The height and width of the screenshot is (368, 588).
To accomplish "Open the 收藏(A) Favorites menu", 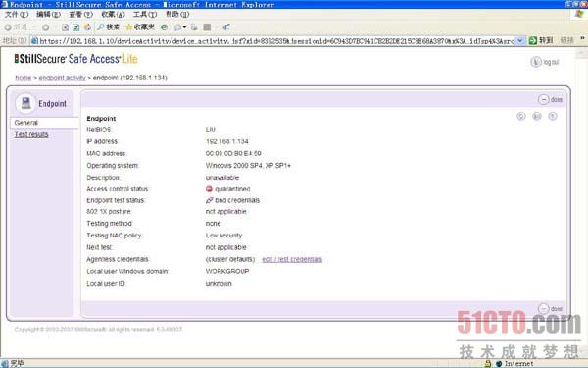I will pos(113,15).
